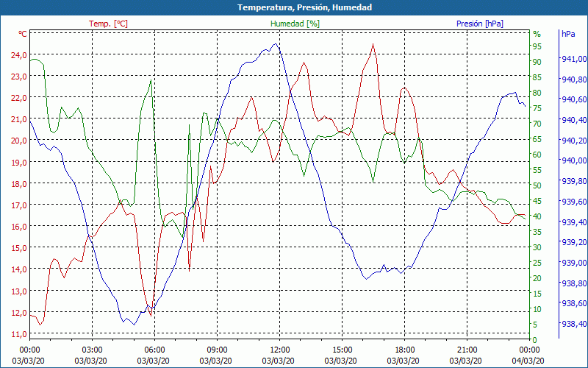Click the '20,0' temperature axis tick
Viewport: 588px width, 368px height.
tap(19, 141)
